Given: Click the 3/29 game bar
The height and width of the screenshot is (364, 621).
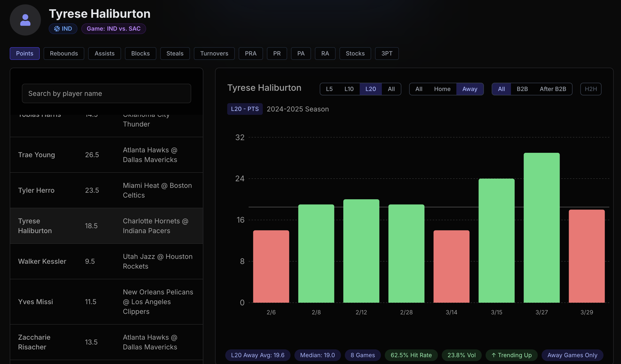Looking at the screenshot, I should (x=587, y=256).
